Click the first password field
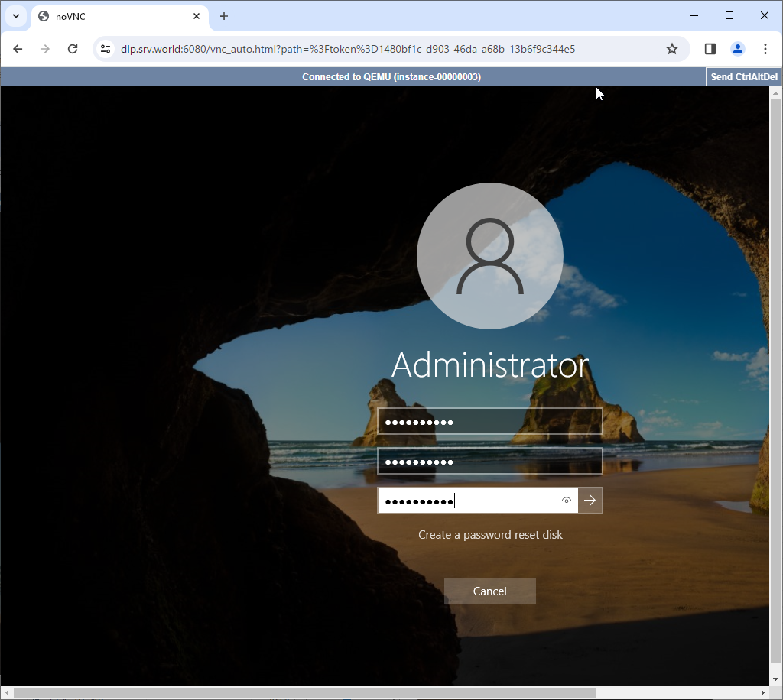 (x=490, y=422)
